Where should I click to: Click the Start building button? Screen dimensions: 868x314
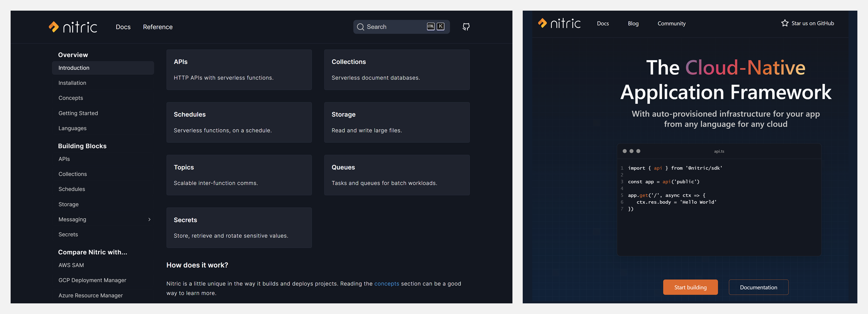point(690,287)
